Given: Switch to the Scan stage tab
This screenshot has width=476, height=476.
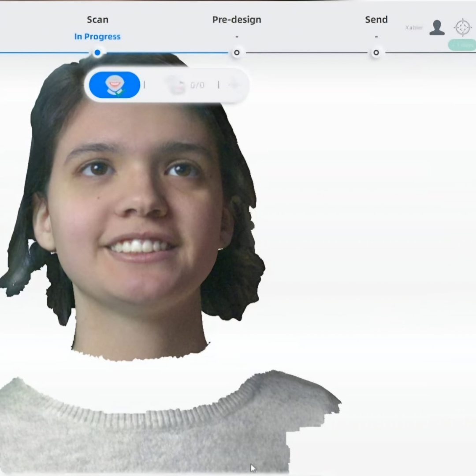Looking at the screenshot, I should (x=97, y=20).
